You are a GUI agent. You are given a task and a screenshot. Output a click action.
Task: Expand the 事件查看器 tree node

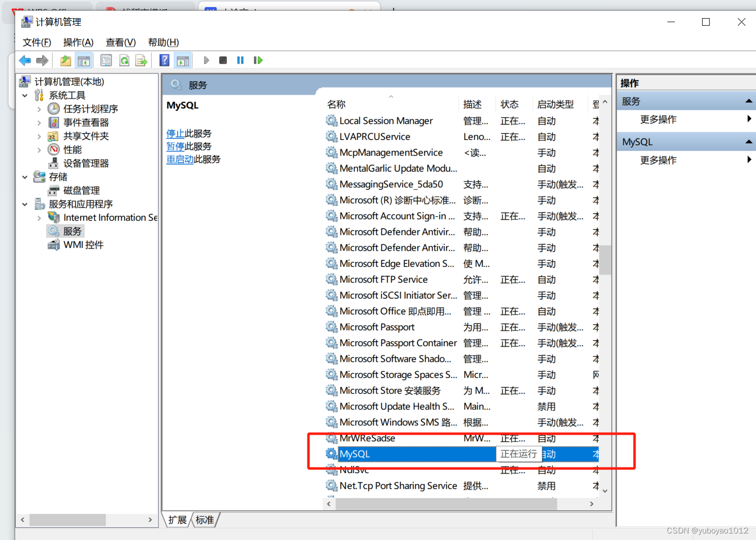pos(39,122)
